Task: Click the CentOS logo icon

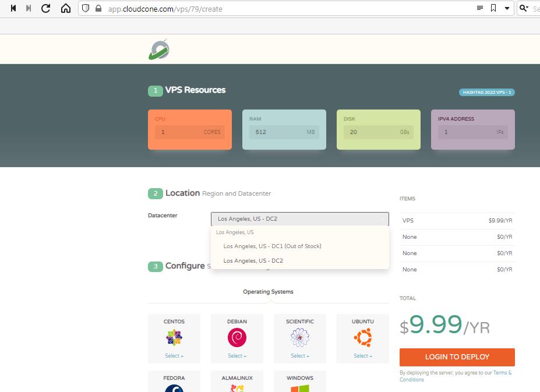Action: point(174,337)
